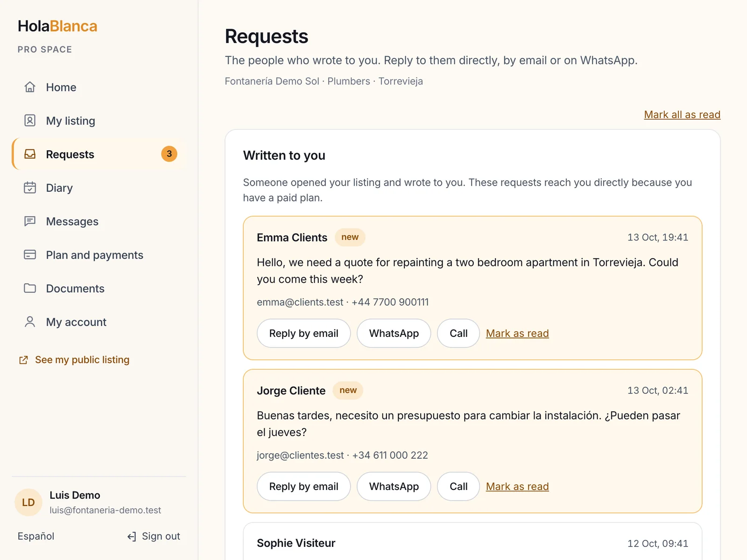Image resolution: width=747 pixels, height=560 pixels.
Task: Switch language to Español
Action: [x=36, y=537]
